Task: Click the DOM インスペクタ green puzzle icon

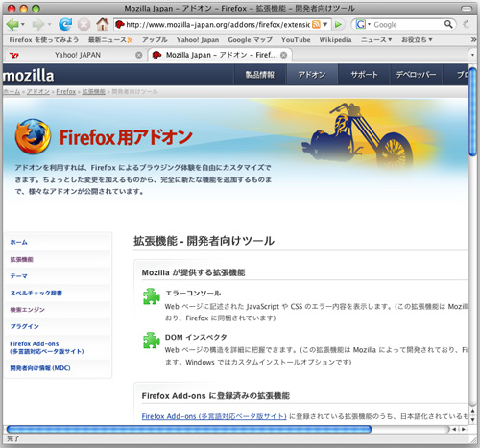Action: [151, 341]
